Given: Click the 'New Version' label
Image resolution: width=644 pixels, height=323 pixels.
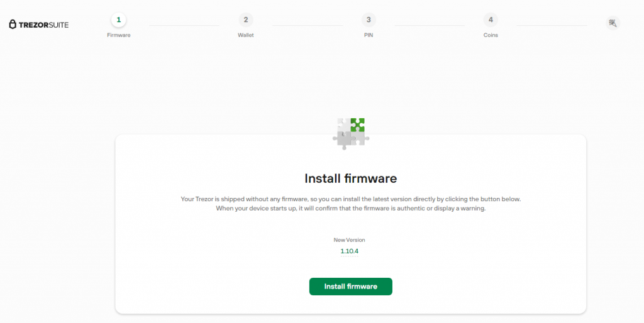Looking at the screenshot, I should pyautogui.click(x=349, y=240).
